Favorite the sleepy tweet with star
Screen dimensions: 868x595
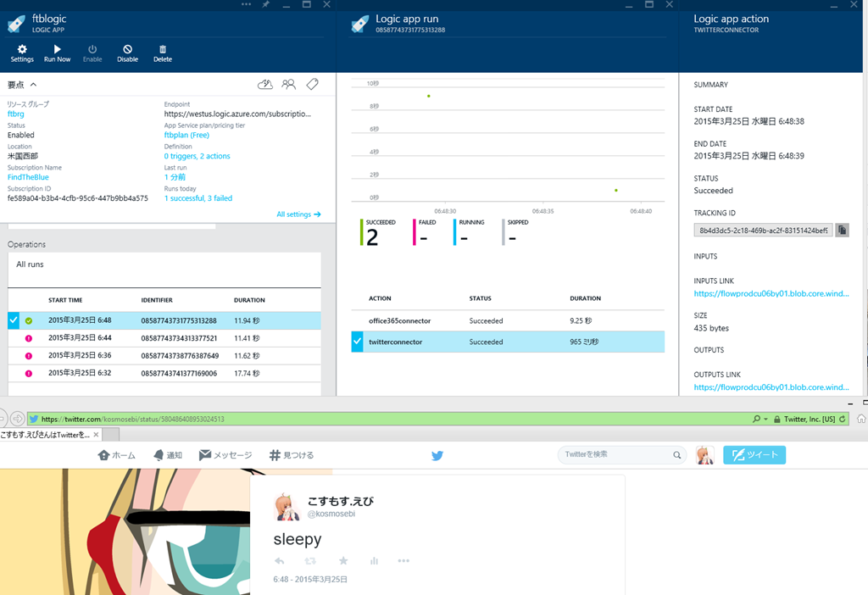coord(343,561)
